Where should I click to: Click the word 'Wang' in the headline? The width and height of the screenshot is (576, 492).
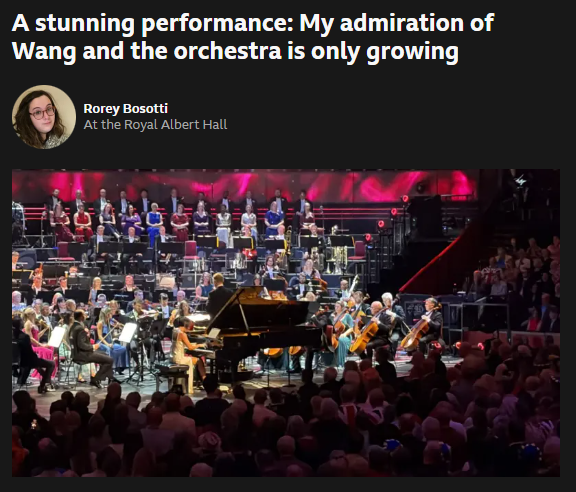(44, 51)
